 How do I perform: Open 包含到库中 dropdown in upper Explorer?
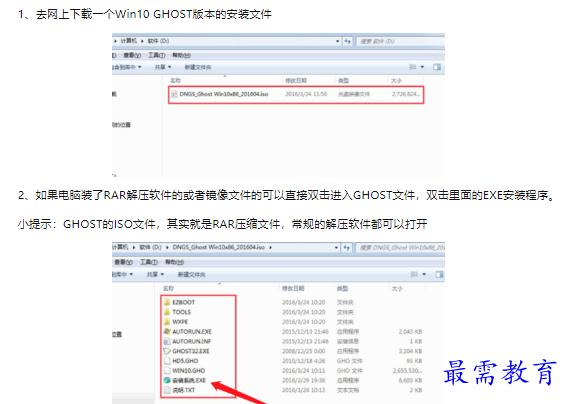point(127,67)
